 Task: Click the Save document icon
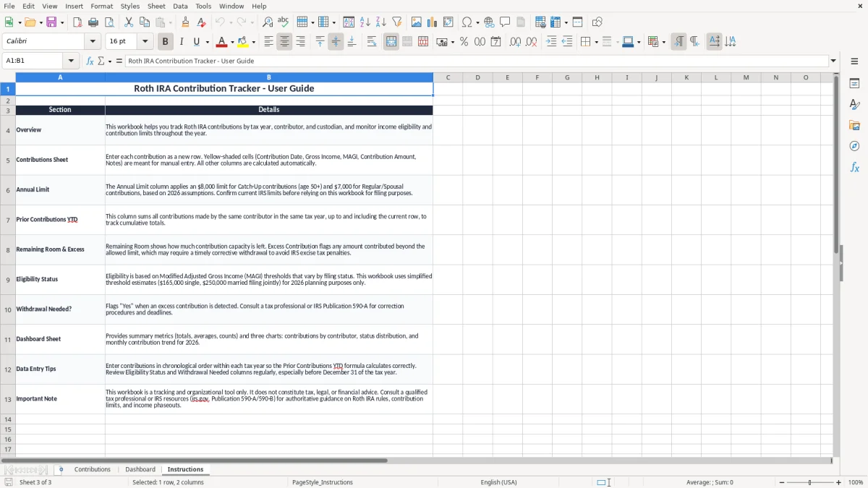tap(51, 22)
